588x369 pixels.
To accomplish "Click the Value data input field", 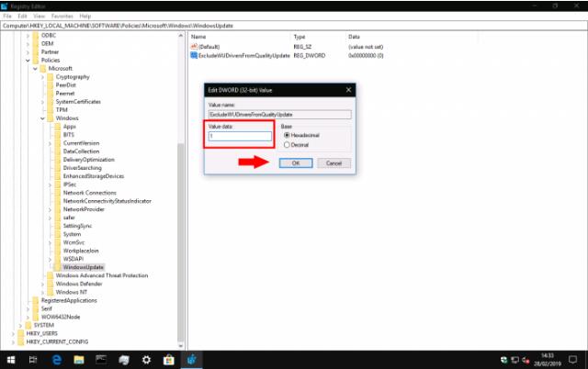I will tap(241, 137).
